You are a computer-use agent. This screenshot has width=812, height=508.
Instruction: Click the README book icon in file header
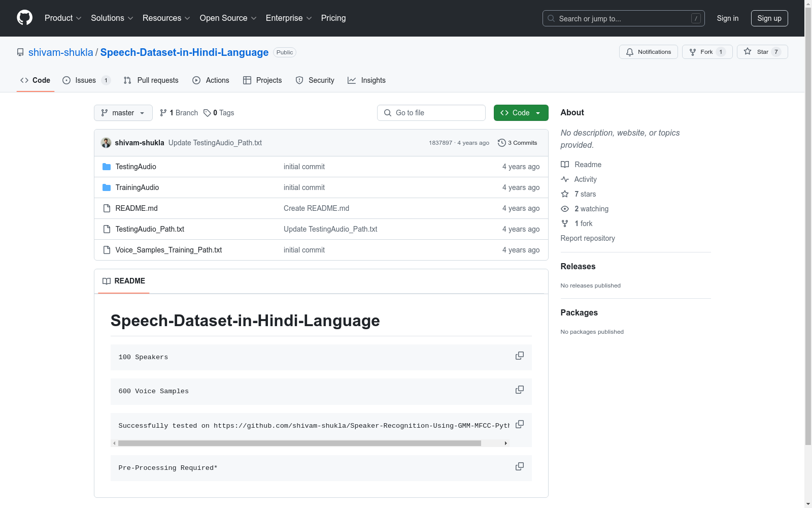[107, 281]
